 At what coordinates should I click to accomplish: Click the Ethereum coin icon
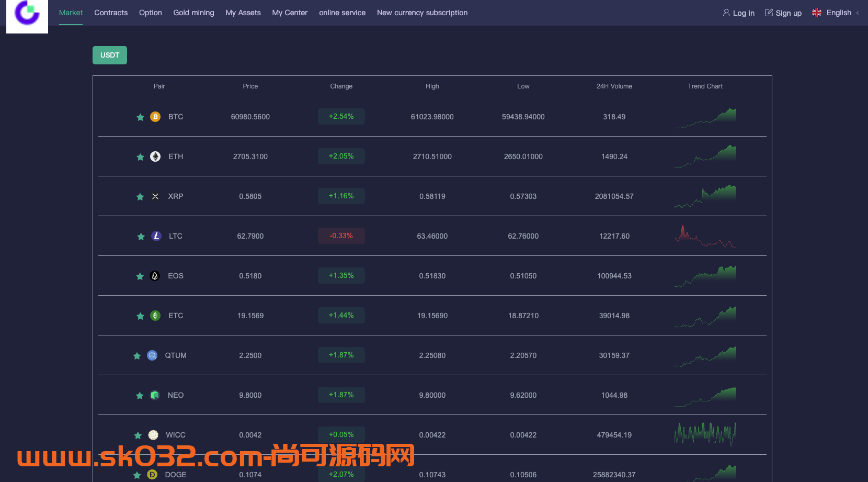pos(155,156)
